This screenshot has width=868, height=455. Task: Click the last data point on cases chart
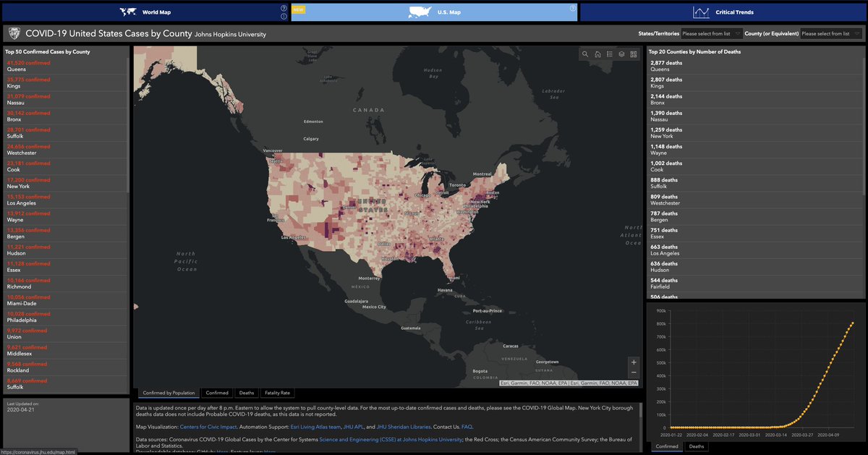click(852, 323)
